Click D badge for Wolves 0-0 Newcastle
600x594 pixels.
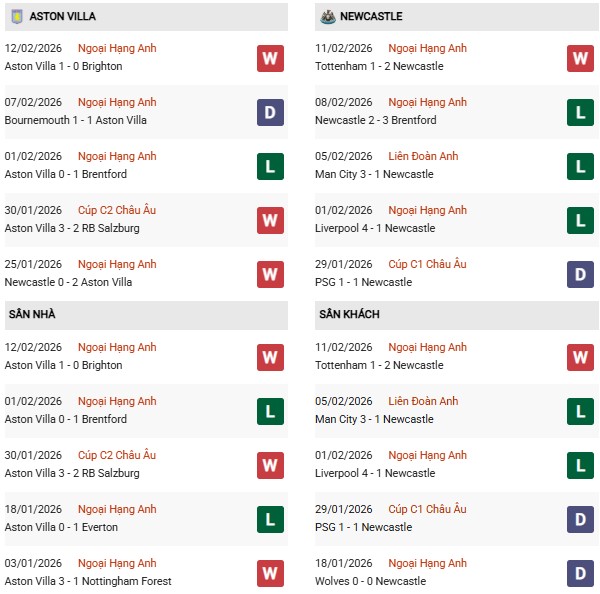[x=580, y=573]
